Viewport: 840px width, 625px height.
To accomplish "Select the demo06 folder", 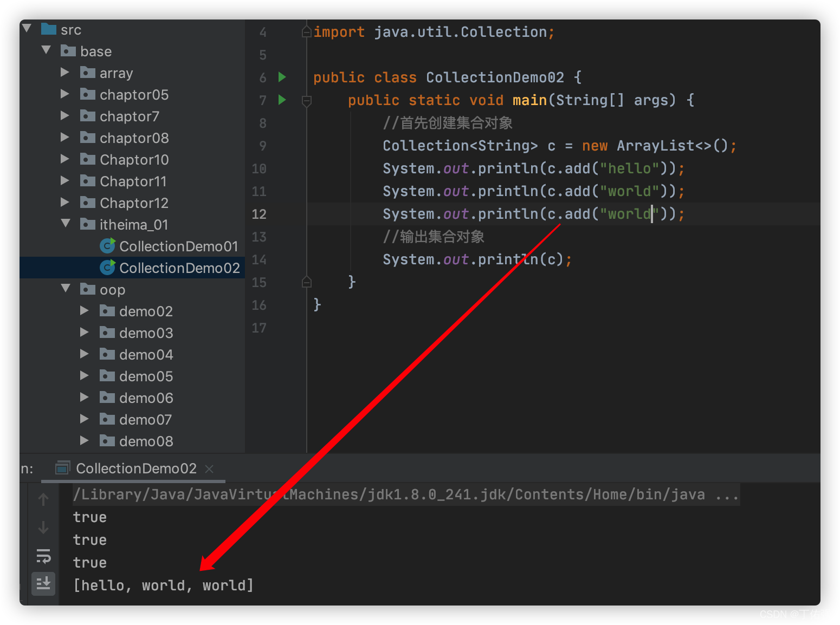I will 146,398.
